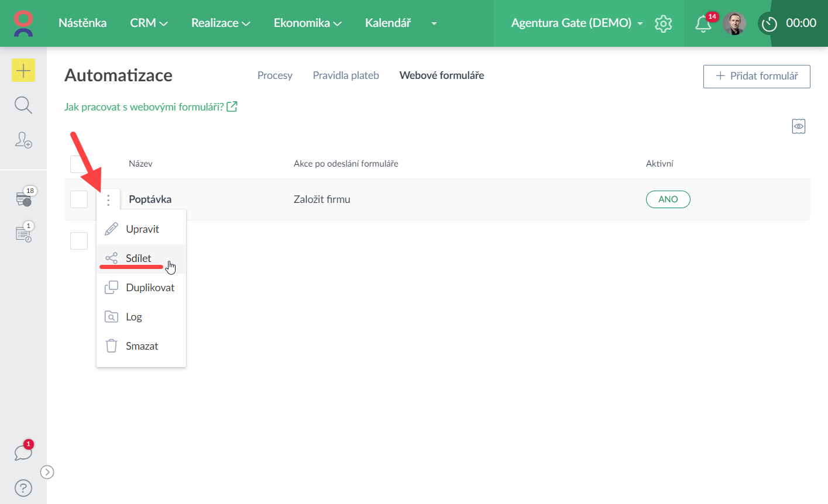Open notifications bell with 14 badge
The height and width of the screenshot is (504, 828).
pyautogui.click(x=703, y=24)
